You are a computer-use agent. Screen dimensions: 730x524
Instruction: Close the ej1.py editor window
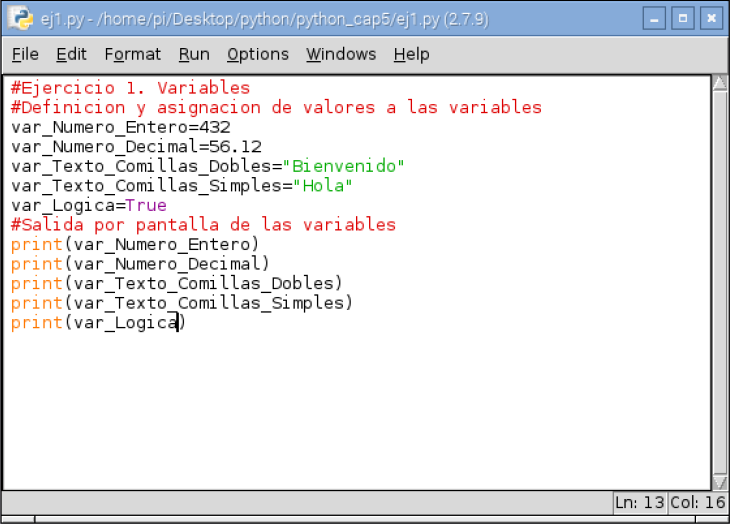click(x=711, y=19)
